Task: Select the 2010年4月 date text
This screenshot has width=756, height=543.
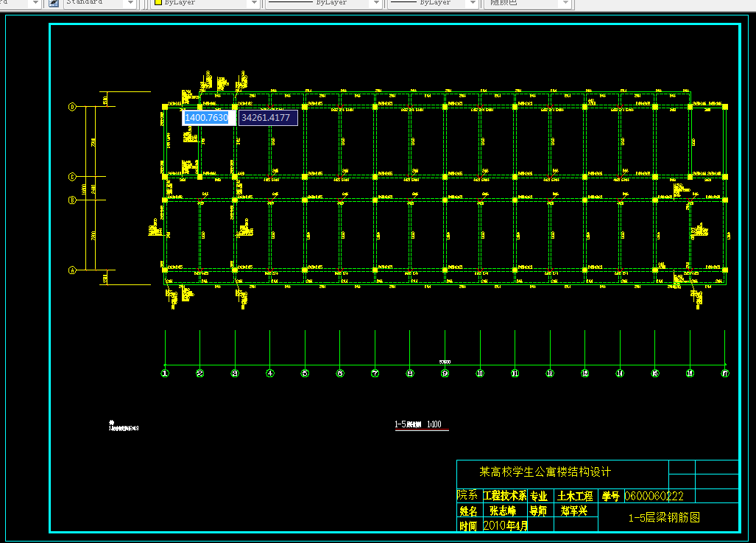Action: pyautogui.click(x=505, y=525)
